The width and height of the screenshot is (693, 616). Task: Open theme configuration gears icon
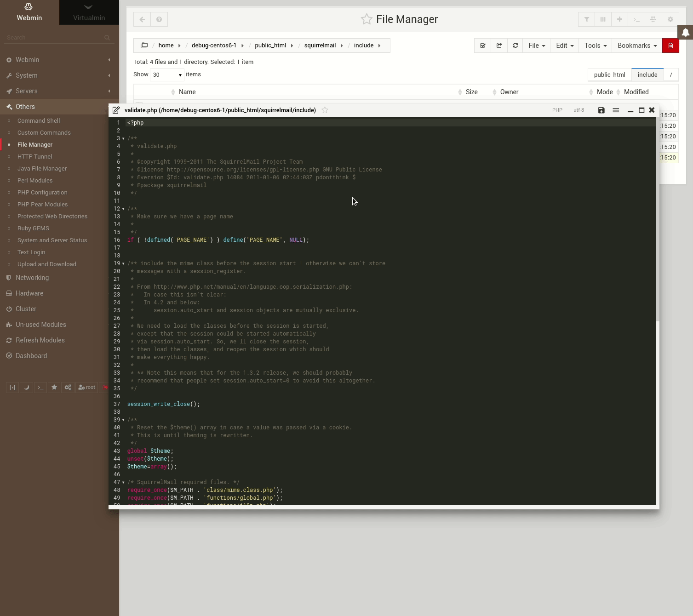(x=68, y=388)
